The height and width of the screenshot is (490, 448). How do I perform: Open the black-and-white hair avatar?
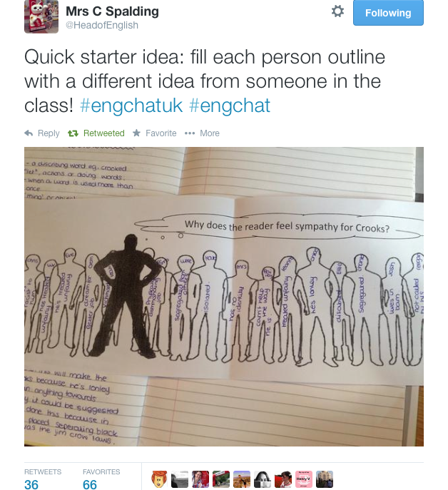click(x=263, y=479)
